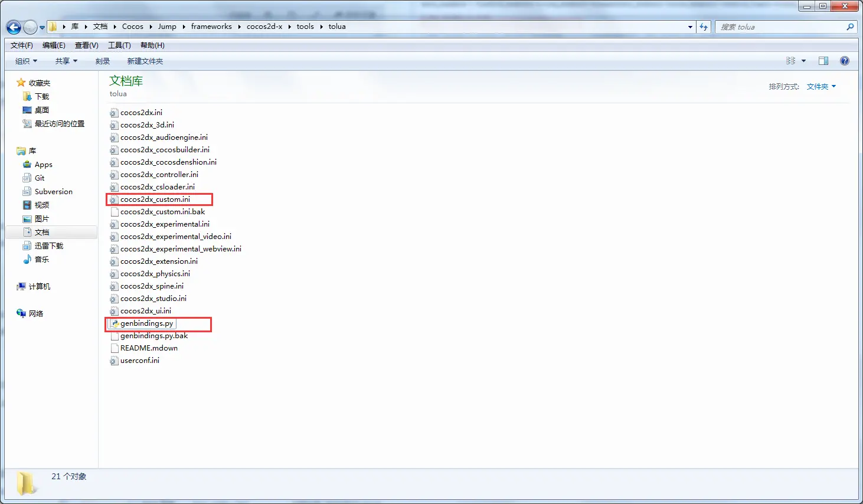This screenshot has height=504, width=863.
Task: Open the Git library
Action: coord(40,178)
